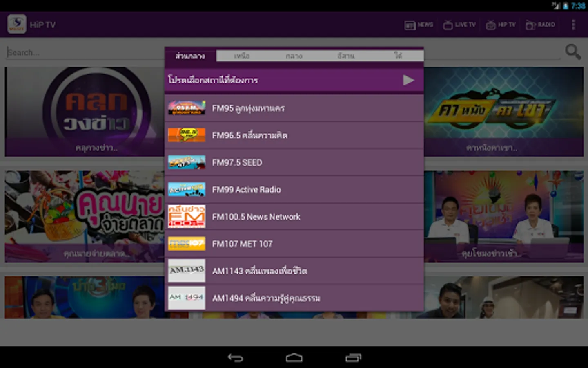588x368 pixels.
Task: Click the FM99 Active Radio logo
Action: click(187, 189)
